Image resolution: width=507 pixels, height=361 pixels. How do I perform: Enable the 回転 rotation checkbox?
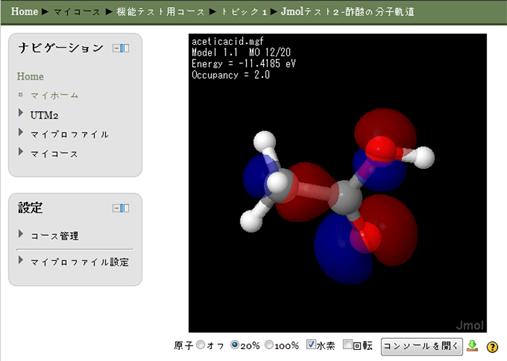coord(348,344)
